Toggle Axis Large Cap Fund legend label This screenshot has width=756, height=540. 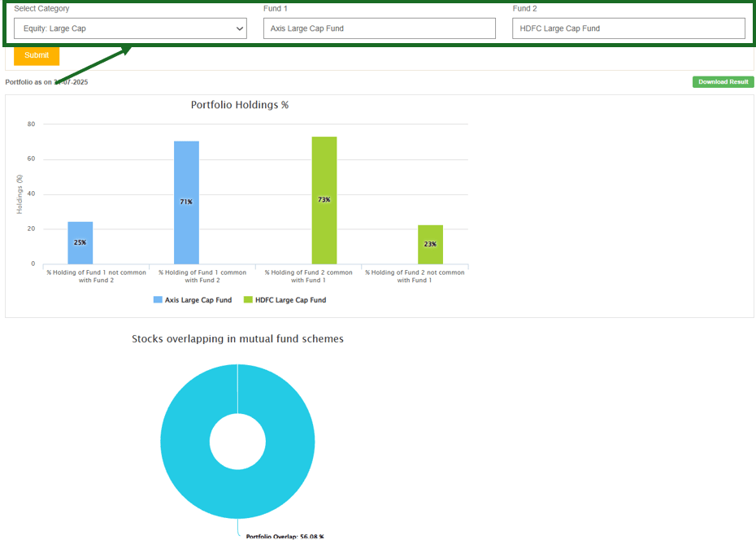(198, 300)
